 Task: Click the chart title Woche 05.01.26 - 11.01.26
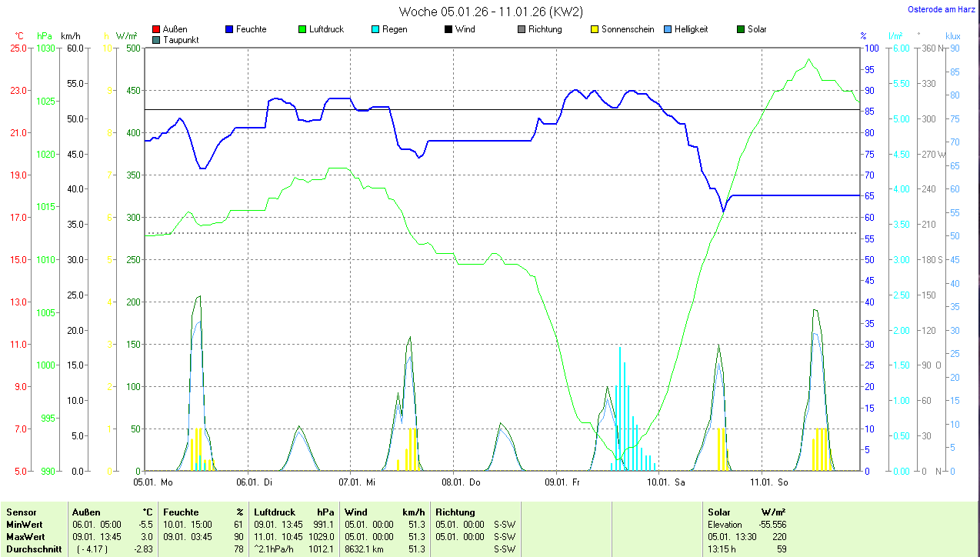491,12
